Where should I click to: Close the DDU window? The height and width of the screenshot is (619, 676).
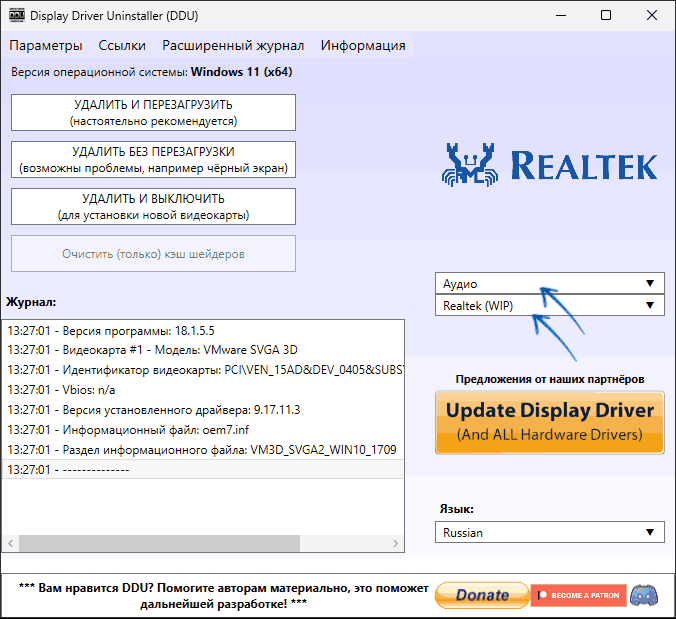[x=652, y=16]
